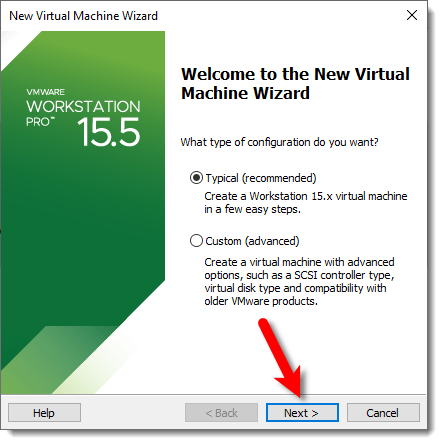Screen dimensions: 442x444
Task: Select the Typical (recommended) radio button
Action: (x=196, y=178)
